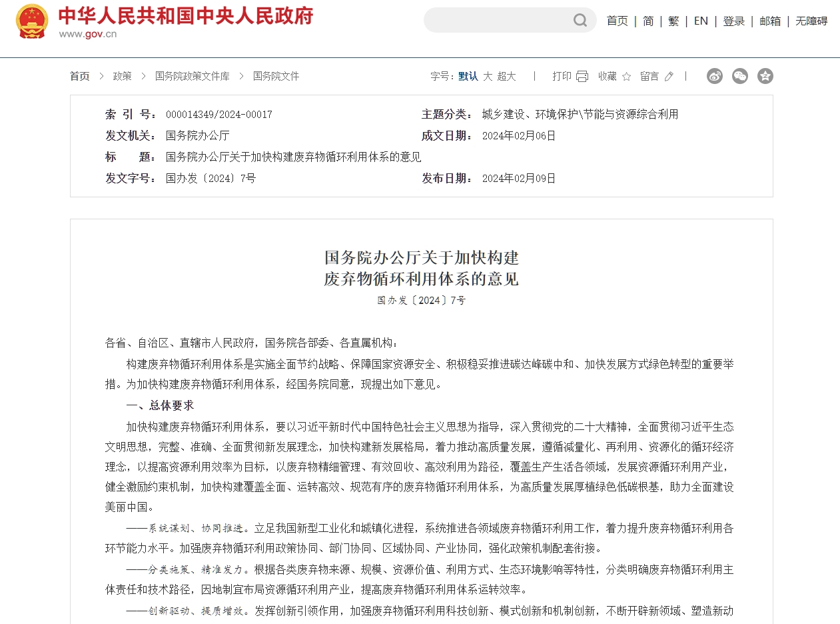Click the italic phrase 系统谋划、协同推进
The image size is (840, 624).
pyautogui.click(x=196, y=529)
